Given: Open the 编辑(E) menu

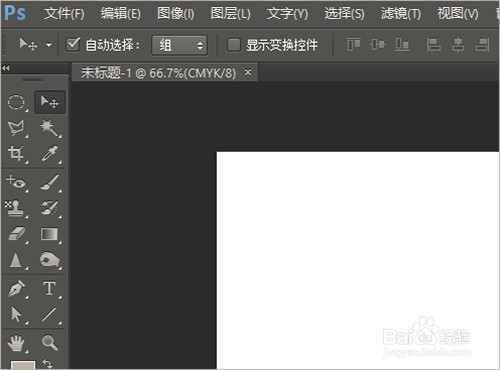Looking at the screenshot, I should click(x=121, y=14).
